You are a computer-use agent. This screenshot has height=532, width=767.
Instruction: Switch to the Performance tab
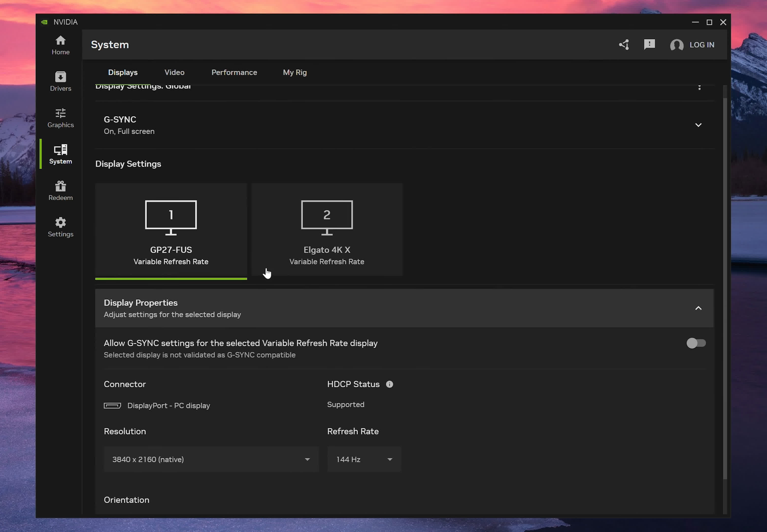pyautogui.click(x=234, y=72)
